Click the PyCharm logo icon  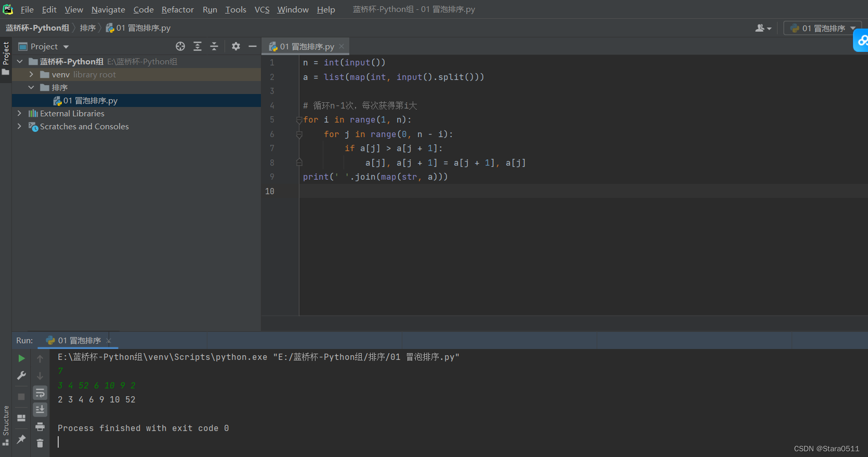click(8, 9)
